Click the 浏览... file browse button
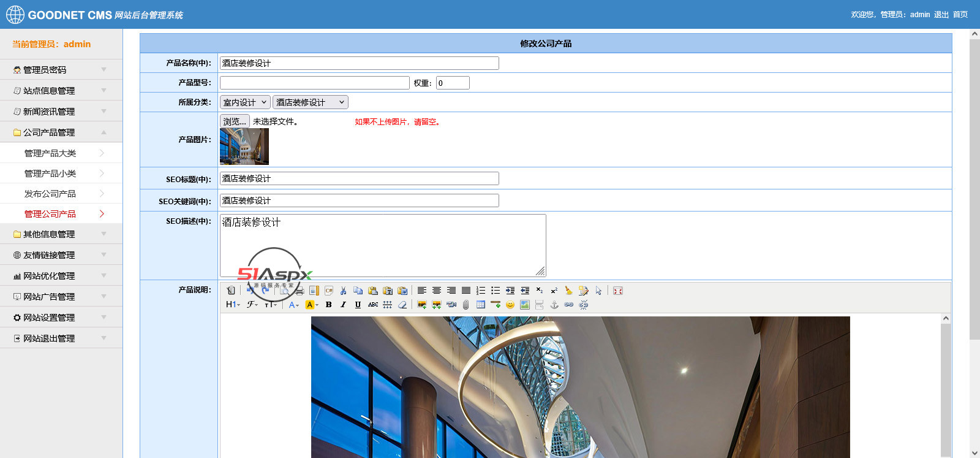Image resolution: width=980 pixels, height=458 pixels. click(x=235, y=121)
